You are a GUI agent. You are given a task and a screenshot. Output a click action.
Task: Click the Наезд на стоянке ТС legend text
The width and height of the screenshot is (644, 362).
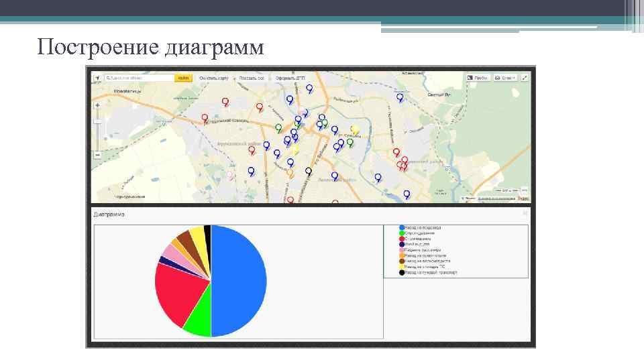pyautogui.click(x=425, y=267)
